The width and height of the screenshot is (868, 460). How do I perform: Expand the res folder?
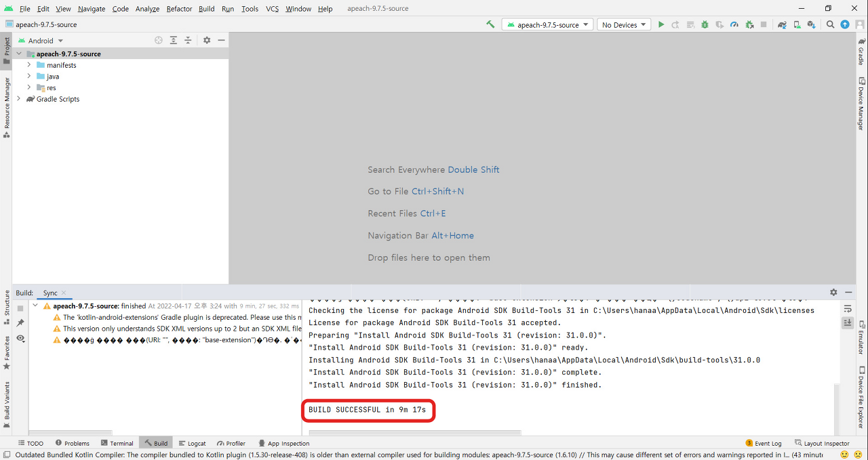tap(29, 87)
